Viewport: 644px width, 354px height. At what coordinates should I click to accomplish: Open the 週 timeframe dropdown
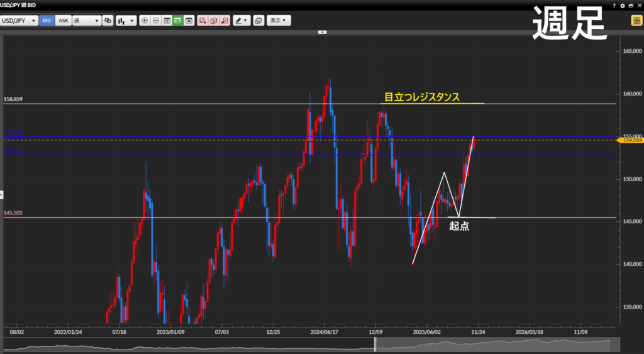(x=86, y=21)
